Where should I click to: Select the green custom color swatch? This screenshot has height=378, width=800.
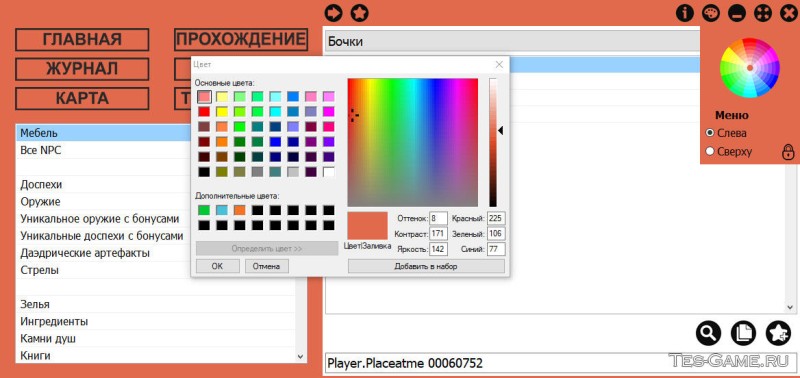[204, 210]
